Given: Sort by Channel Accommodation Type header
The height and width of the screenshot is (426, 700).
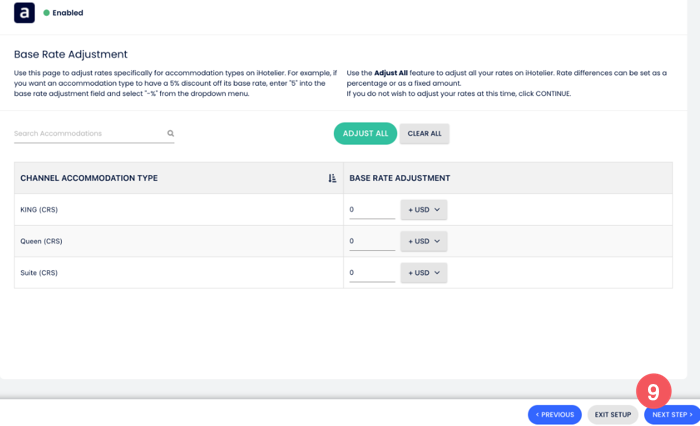Looking at the screenshot, I should pyautogui.click(x=89, y=178).
